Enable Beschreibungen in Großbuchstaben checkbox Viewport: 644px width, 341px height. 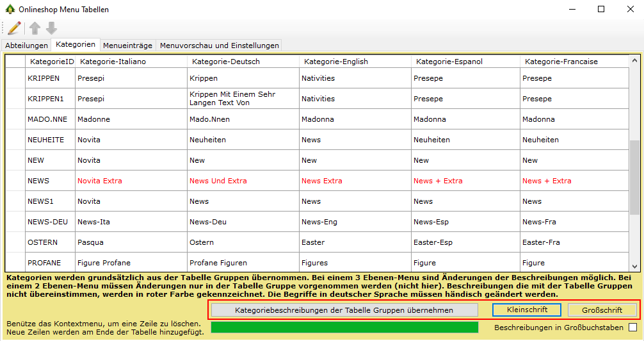coord(632,328)
